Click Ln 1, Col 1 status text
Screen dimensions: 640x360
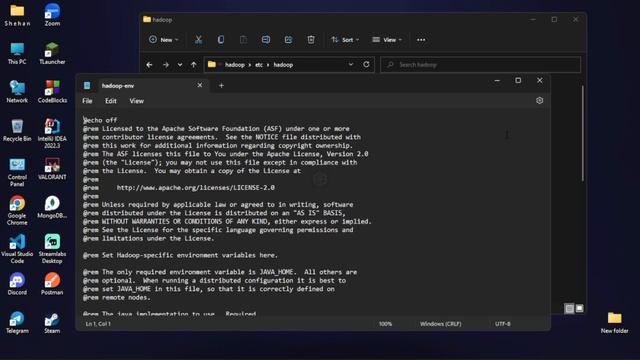tap(98, 324)
